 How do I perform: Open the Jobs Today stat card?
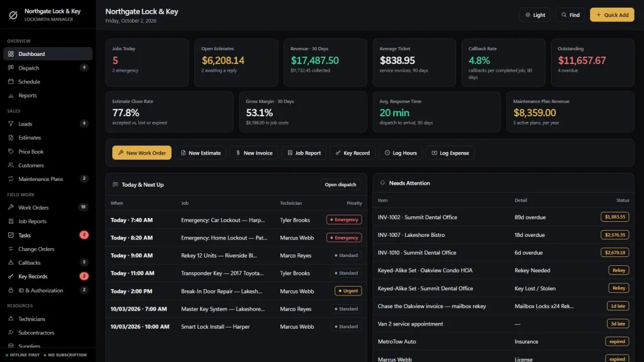click(147, 62)
